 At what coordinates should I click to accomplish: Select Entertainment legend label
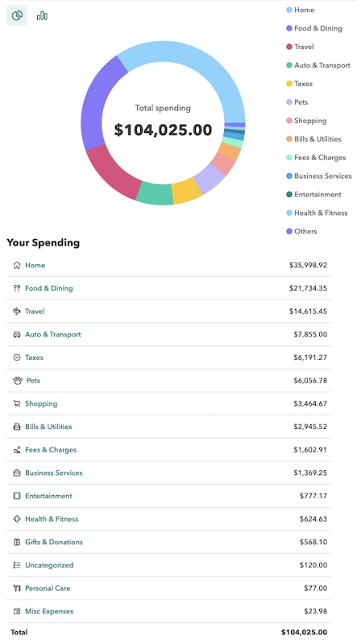[x=318, y=194]
